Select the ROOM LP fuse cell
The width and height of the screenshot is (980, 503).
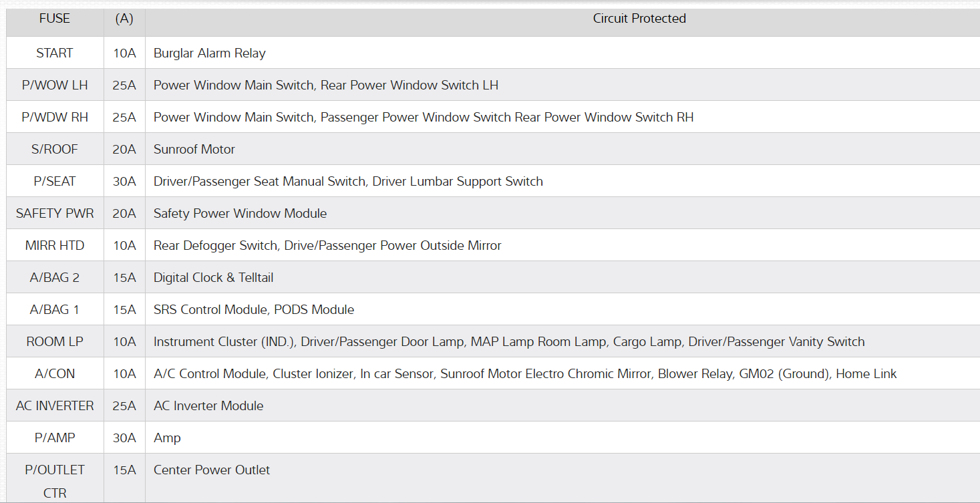click(x=55, y=342)
